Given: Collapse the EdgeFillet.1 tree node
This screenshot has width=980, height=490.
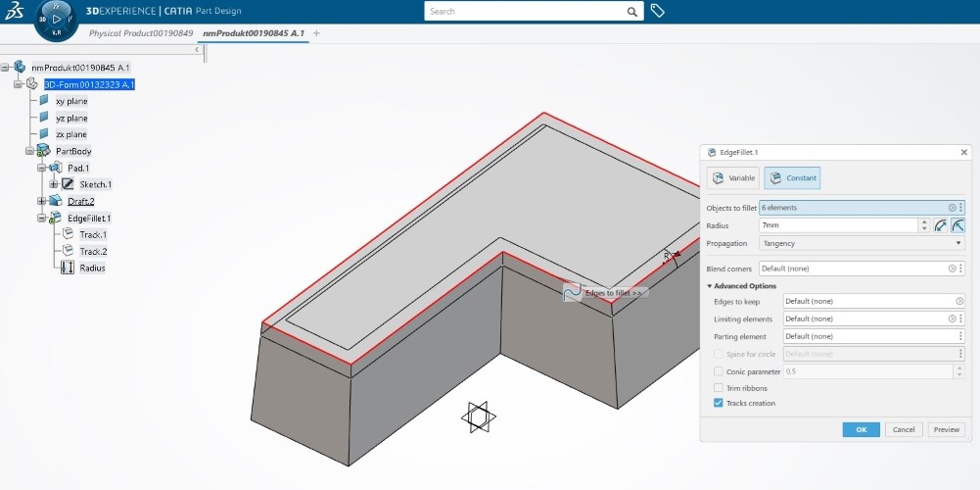Looking at the screenshot, I should 41,218.
